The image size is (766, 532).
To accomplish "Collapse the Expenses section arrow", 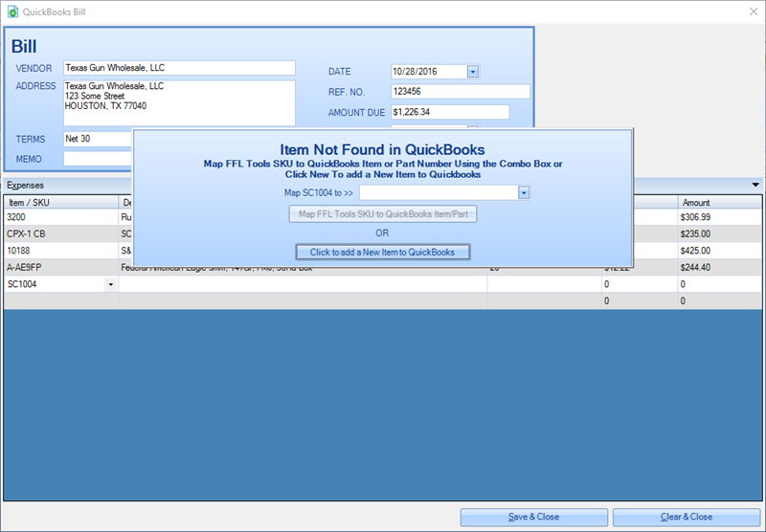I will point(755,185).
